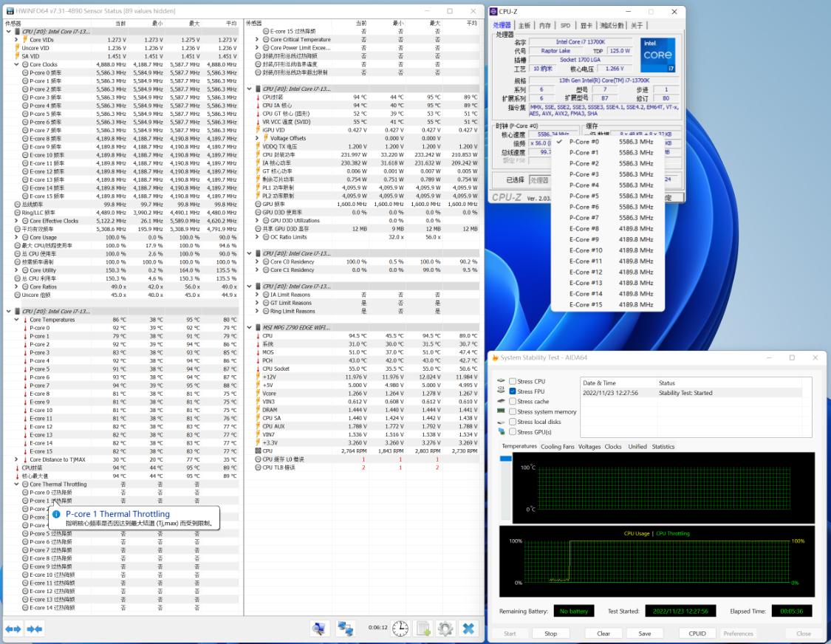Expand the Voltage Offsets entry
831x644 pixels.
click(256, 137)
